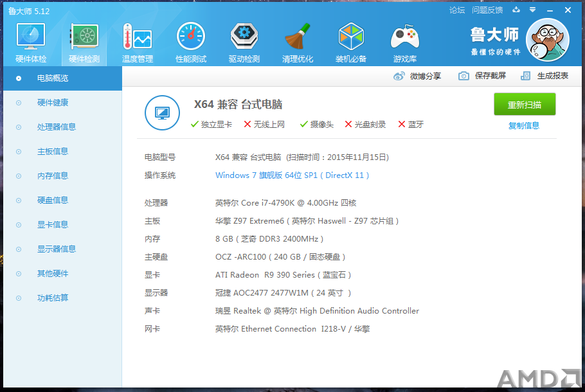
Task: Open 装机必备 essential software cube
Action: (351, 42)
